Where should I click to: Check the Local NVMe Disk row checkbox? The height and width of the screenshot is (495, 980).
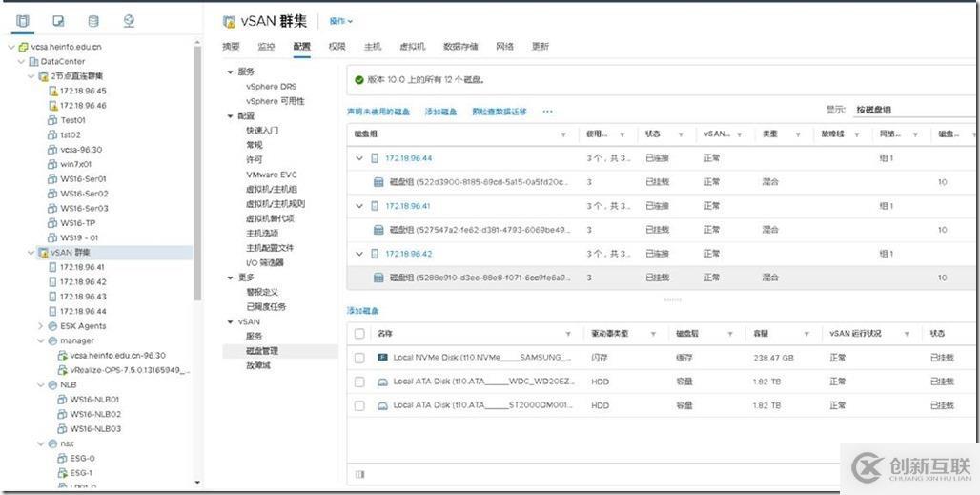pos(359,358)
